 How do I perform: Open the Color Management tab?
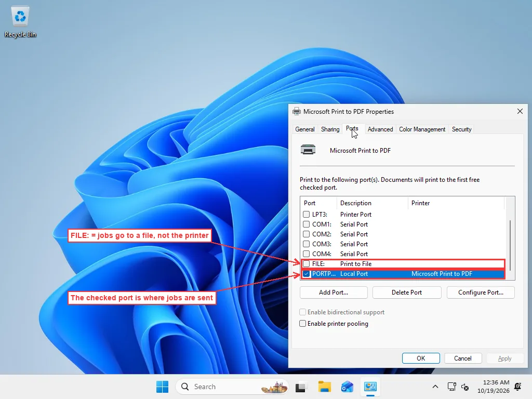click(422, 129)
